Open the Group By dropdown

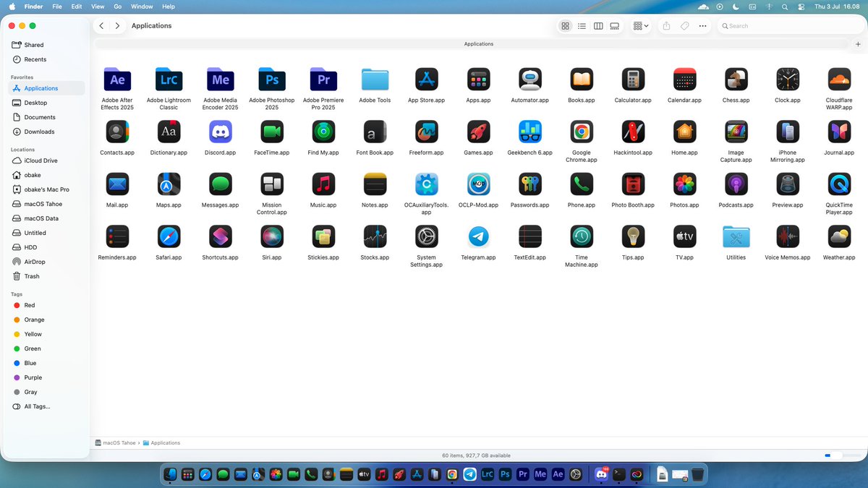click(x=641, y=26)
